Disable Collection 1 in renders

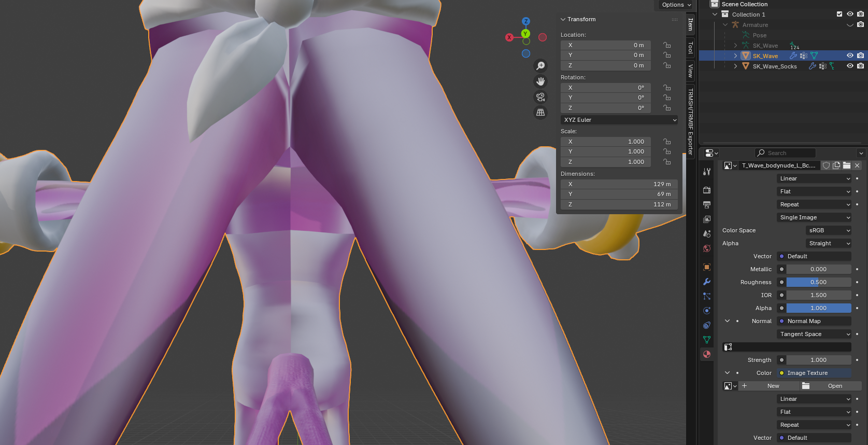[x=861, y=14]
